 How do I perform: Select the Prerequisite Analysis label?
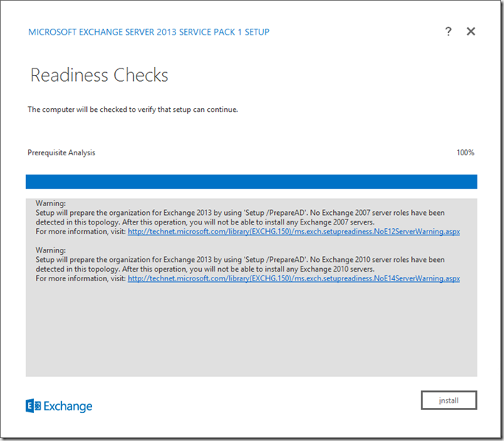[x=61, y=152]
